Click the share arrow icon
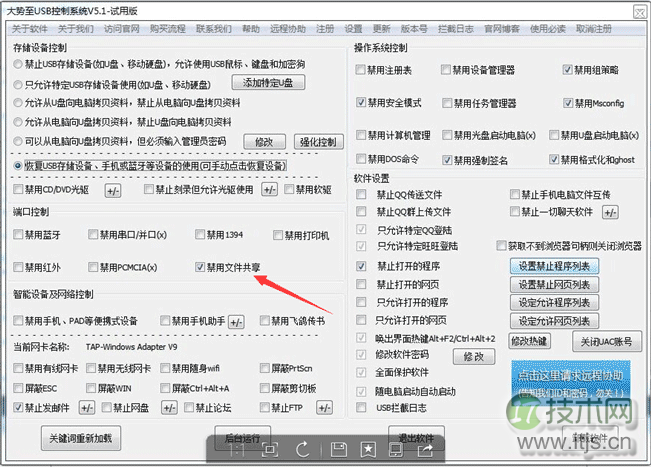 pos(425,450)
